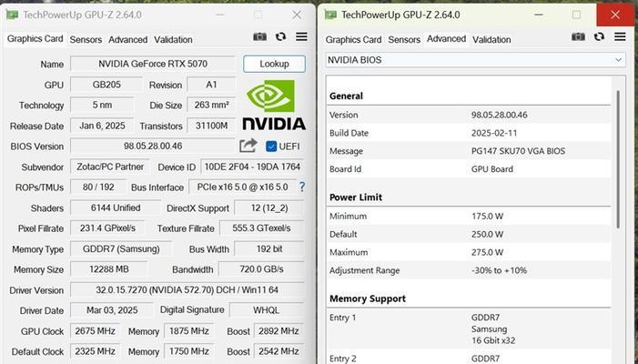638x364 pixels.
Task: Click the Shaders field 6144 Unified
Action: coord(116,207)
